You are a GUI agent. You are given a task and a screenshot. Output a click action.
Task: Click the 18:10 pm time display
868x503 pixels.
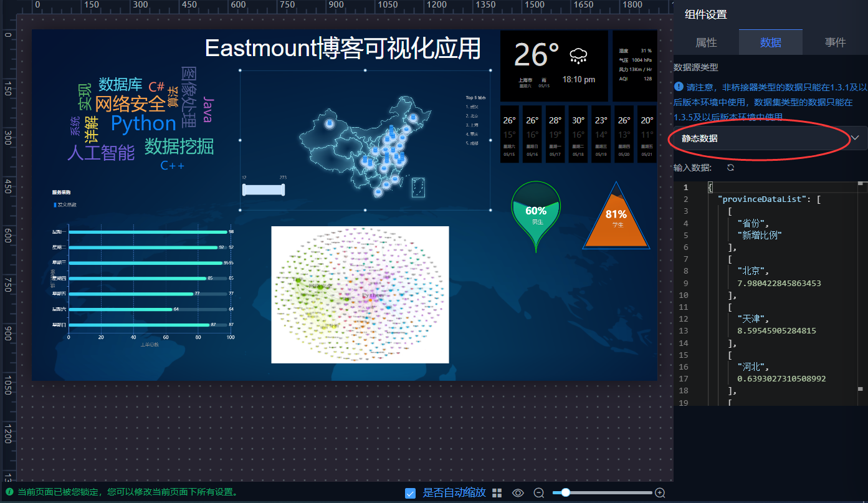pyautogui.click(x=579, y=80)
